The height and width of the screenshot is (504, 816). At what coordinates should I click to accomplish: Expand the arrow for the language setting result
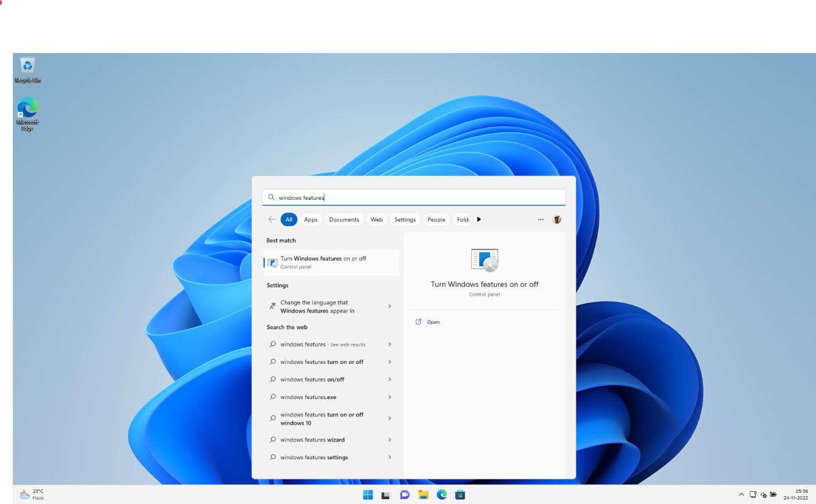(x=390, y=306)
